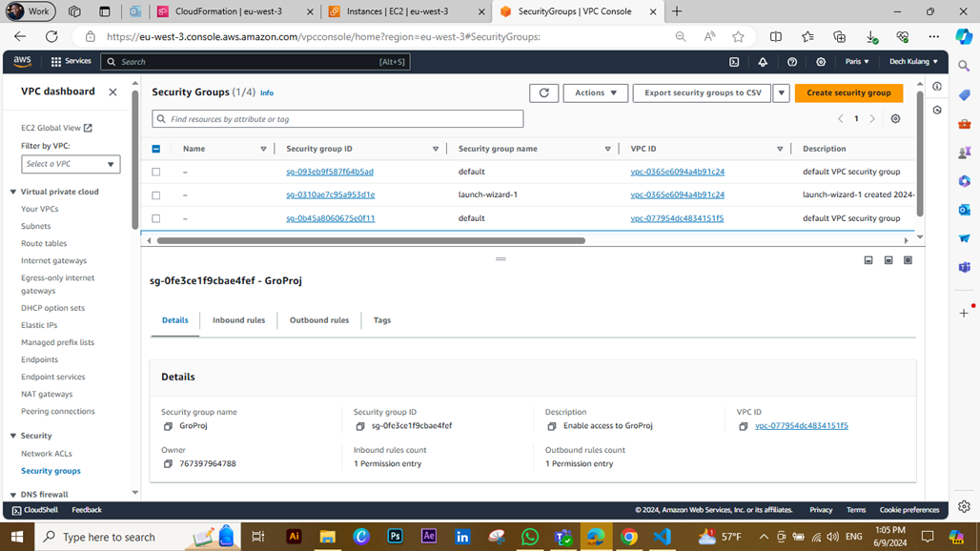
Task: Sort by the Name column arrow
Action: pyautogui.click(x=263, y=149)
